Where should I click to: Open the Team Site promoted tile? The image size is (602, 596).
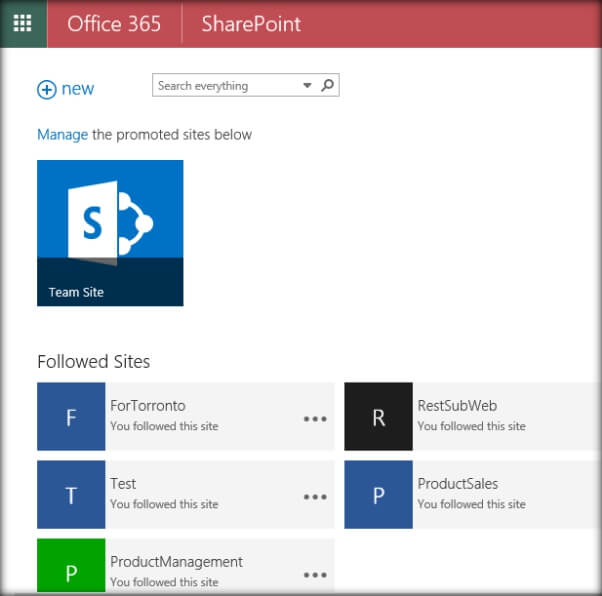110,233
